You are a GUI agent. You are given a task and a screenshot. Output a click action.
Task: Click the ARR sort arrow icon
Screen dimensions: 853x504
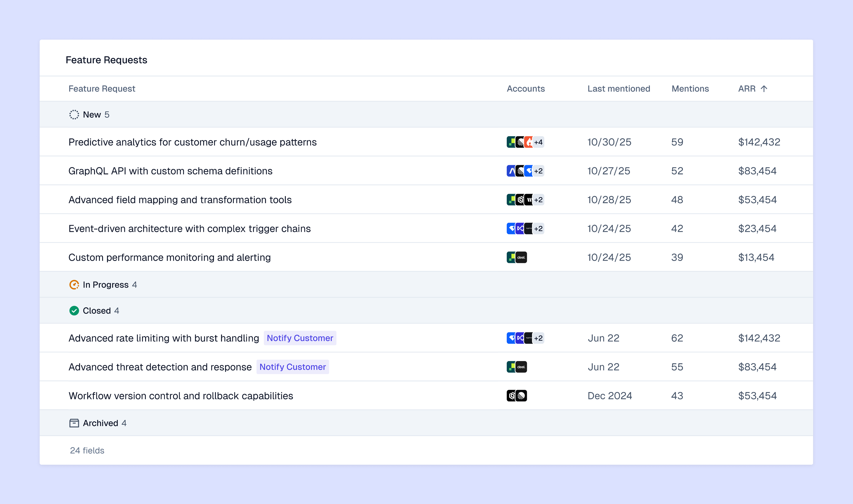pos(764,89)
